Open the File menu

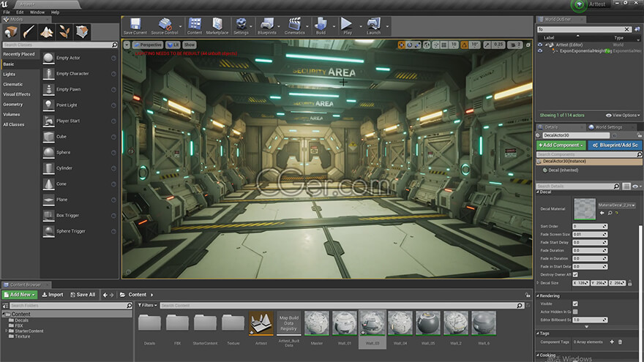7,12
